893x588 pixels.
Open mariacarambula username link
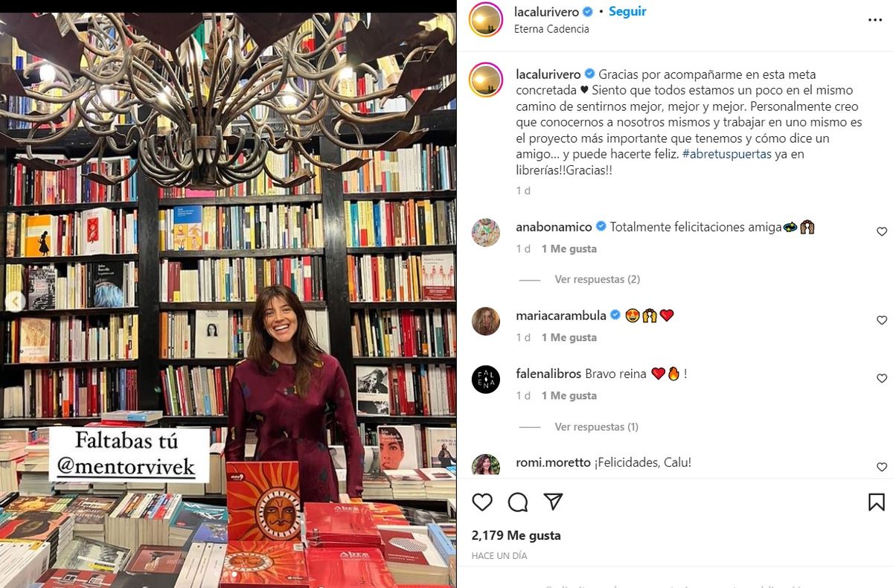(x=561, y=315)
